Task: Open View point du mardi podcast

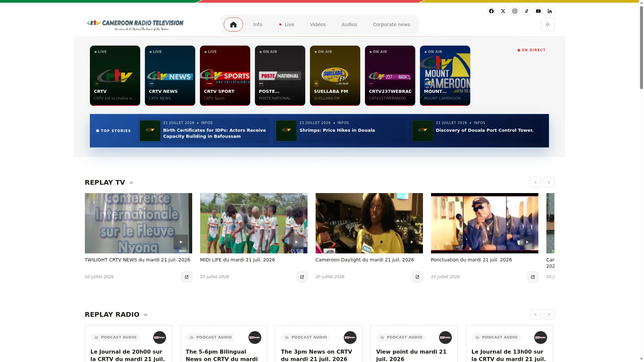Action: [x=411, y=355]
